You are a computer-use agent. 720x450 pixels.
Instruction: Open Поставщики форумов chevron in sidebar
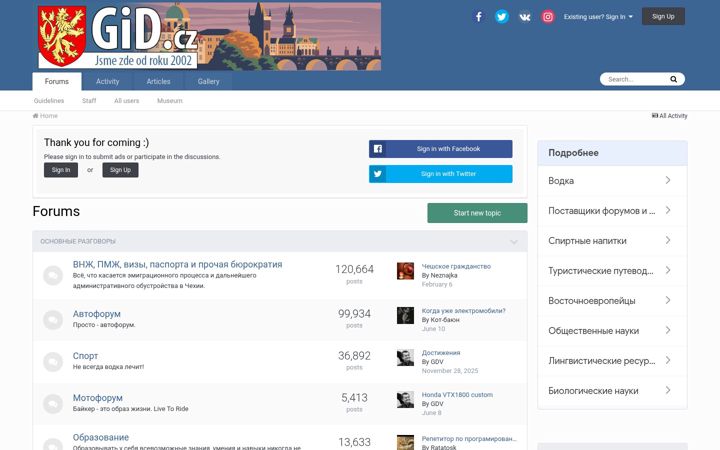pyautogui.click(x=668, y=210)
